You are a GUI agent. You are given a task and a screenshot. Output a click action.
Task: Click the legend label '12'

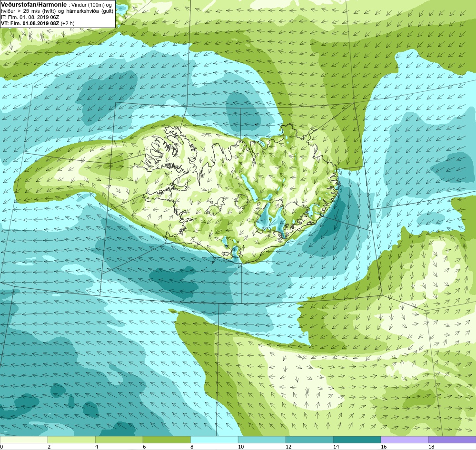point(288,447)
